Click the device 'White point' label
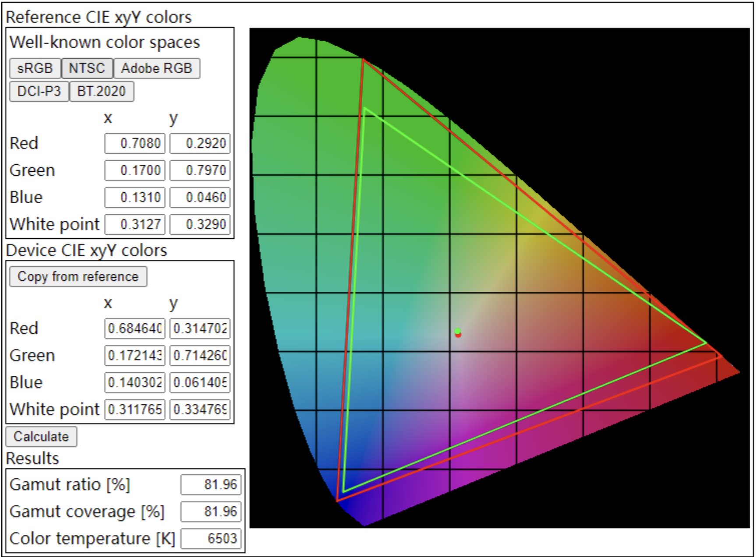756x559 pixels. [x=55, y=410]
